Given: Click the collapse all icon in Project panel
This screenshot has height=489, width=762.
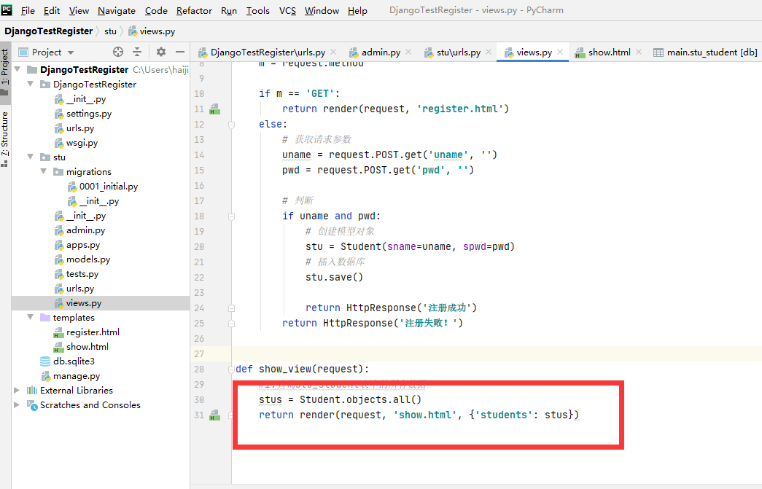Looking at the screenshot, I should [137, 52].
